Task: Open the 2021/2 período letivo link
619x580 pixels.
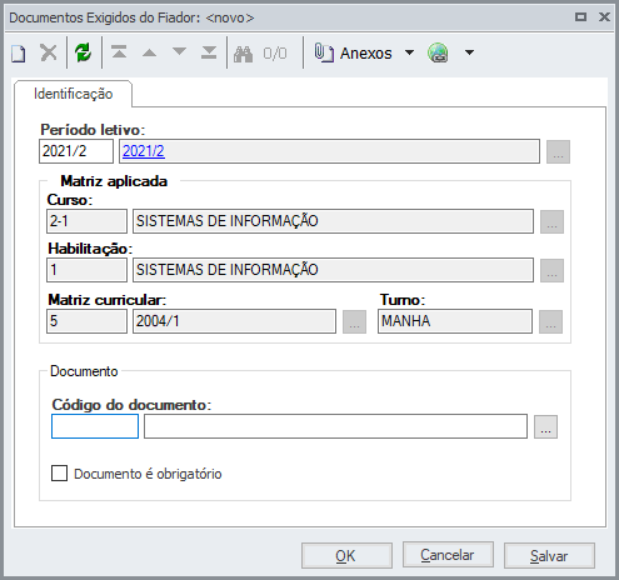Action: 143,151
